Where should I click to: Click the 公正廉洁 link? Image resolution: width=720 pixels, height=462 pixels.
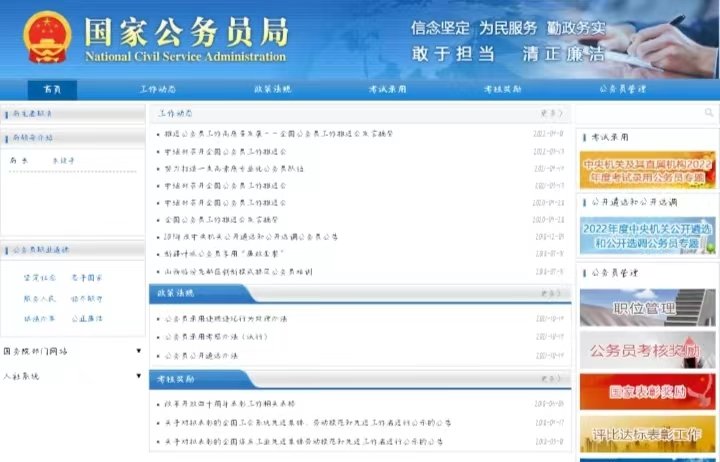87,319
